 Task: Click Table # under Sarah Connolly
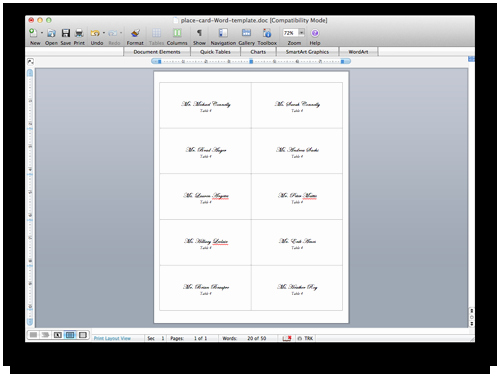[297, 111]
